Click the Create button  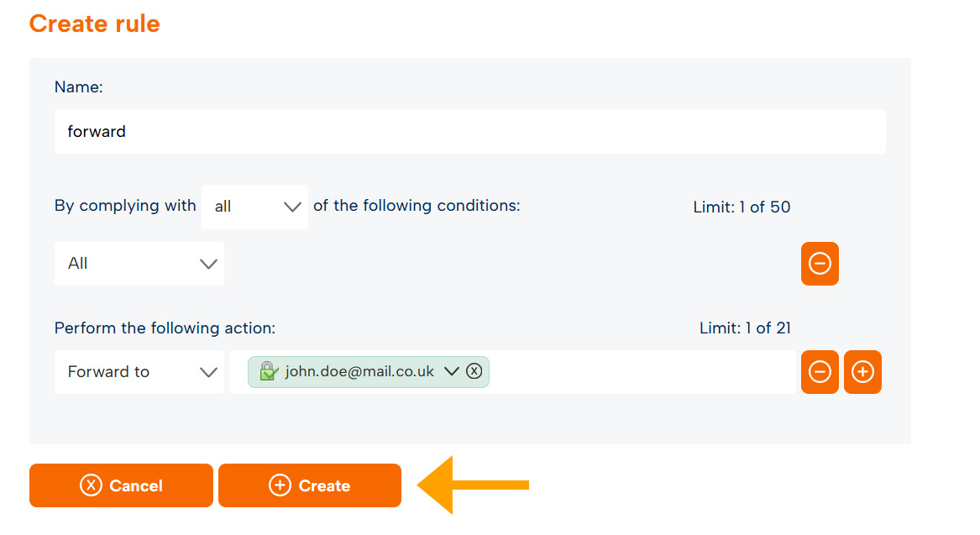click(309, 485)
